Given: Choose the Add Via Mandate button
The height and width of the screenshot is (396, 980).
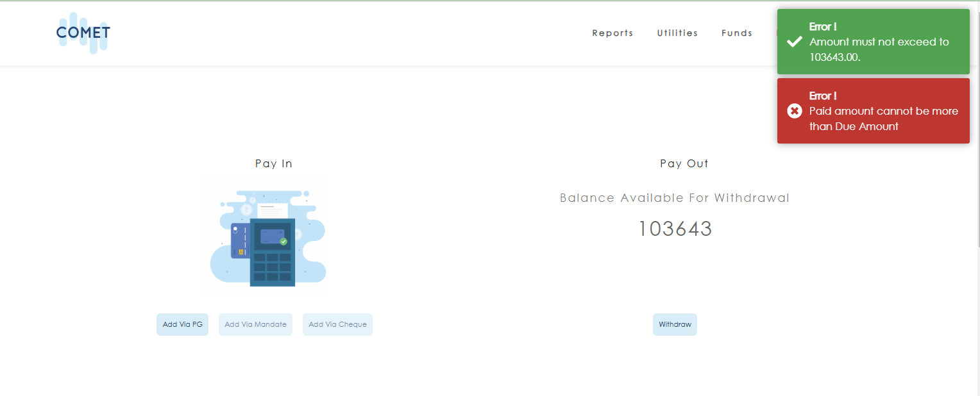Looking at the screenshot, I should click(x=255, y=324).
